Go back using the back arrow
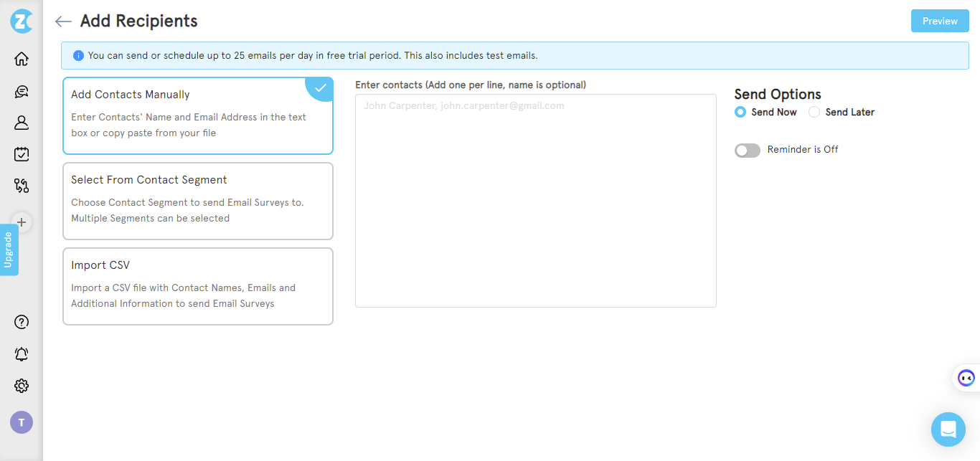Image resolution: width=980 pixels, height=461 pixels. [x=63, y=22]
